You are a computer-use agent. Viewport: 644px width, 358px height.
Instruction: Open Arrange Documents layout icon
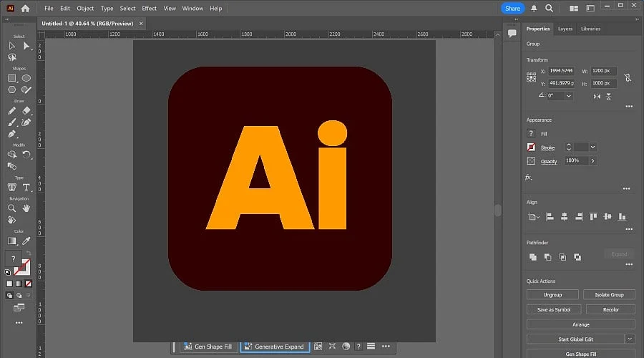pyautogui.click(x=574, y=8)
